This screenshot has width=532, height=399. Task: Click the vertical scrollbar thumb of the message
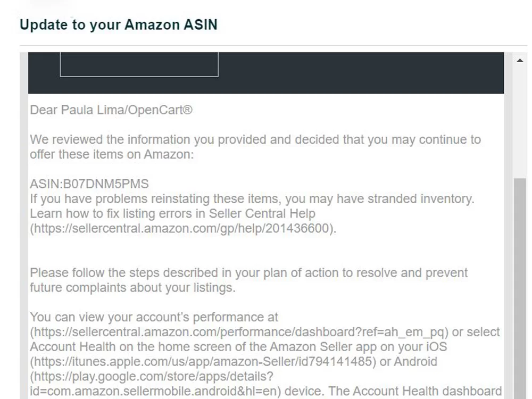520,288
